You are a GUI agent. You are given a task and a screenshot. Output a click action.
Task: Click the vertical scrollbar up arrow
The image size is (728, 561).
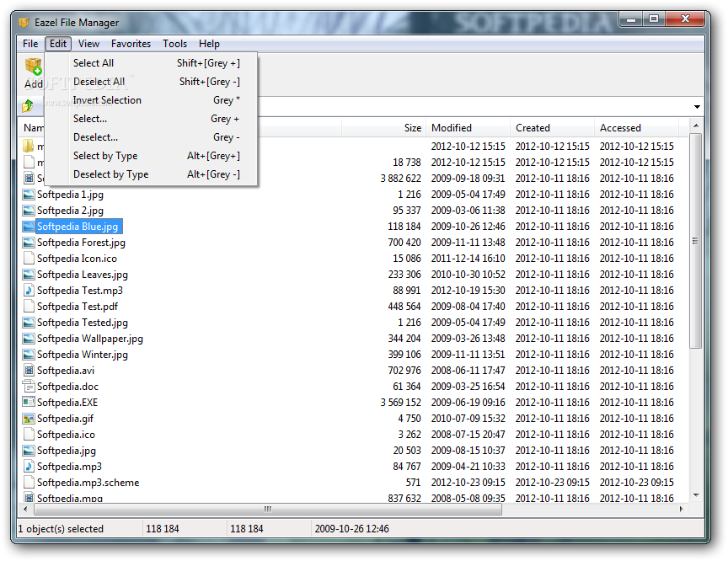(x=695, y=126)
